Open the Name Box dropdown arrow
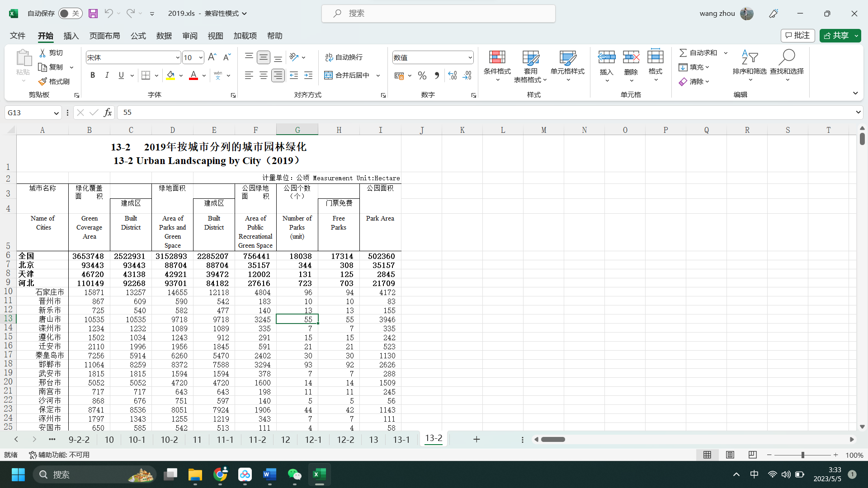868x488 pixels. point(56,113)
